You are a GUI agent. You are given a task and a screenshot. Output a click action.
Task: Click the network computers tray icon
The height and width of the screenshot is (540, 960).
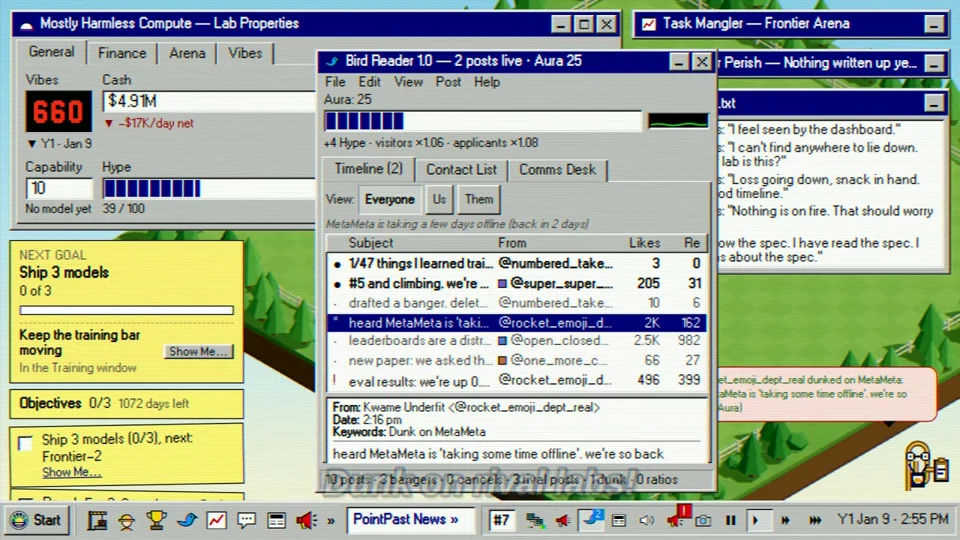(534, 520)
